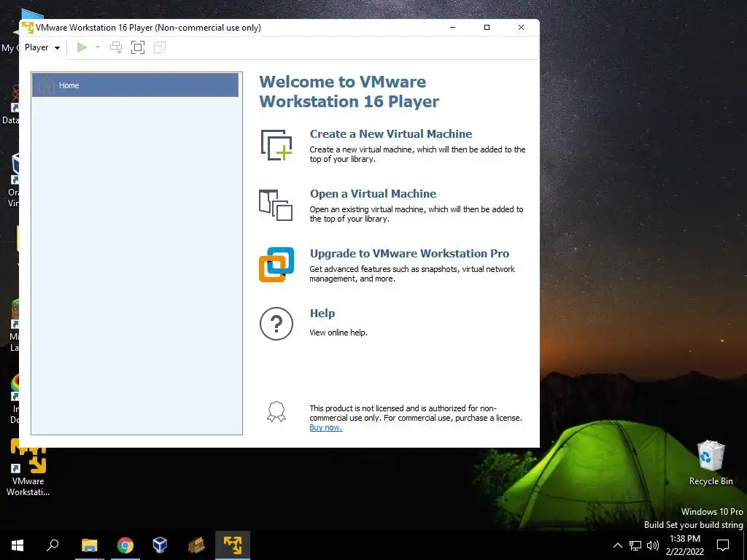Click the wooden crate taskbar icon
Screen dimensions: 747x560
[x=196, y=545]
